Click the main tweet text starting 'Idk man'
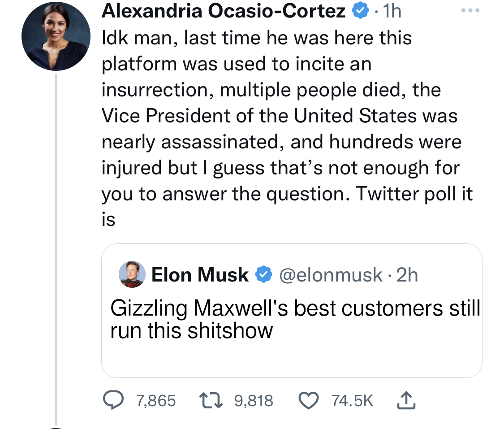The width and height of the screenshot is (504, 429). (x=287, y=129)
